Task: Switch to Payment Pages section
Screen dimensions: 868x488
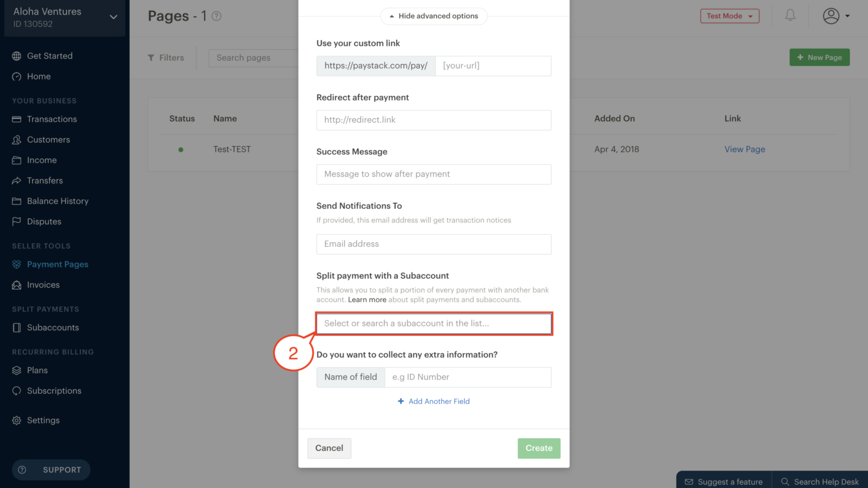Action: coord(57,264)
